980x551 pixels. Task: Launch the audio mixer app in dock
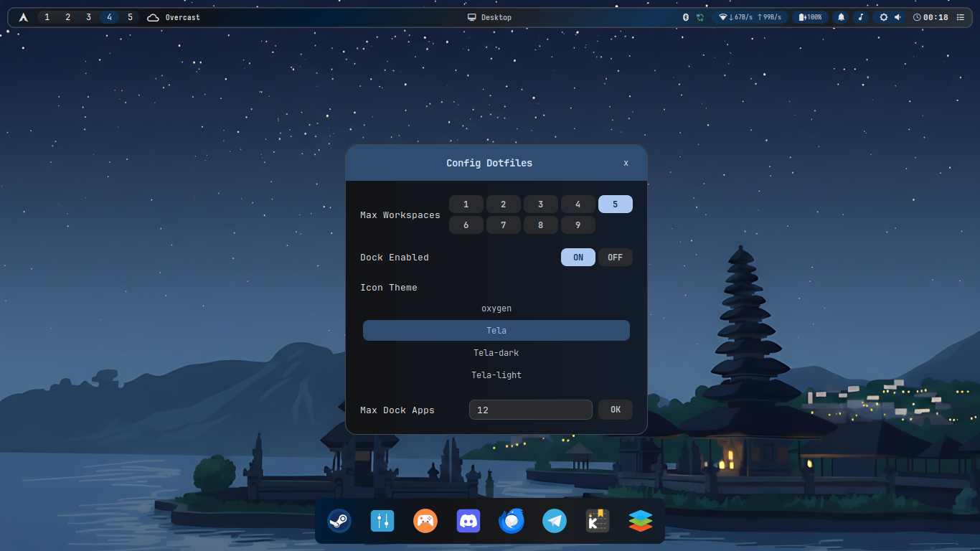[382, 521]
